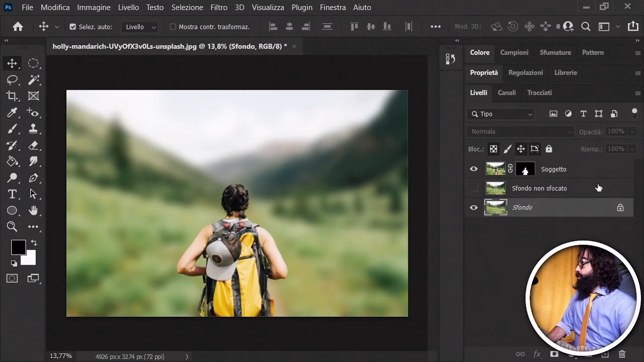Screen dimensions: 644x362
Task: Open the Opacità value dropdown
Action: tap(633, 131)
